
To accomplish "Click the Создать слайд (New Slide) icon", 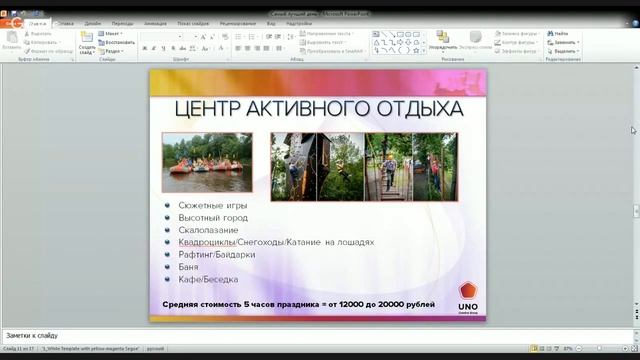I will click(x=87, y=37).
